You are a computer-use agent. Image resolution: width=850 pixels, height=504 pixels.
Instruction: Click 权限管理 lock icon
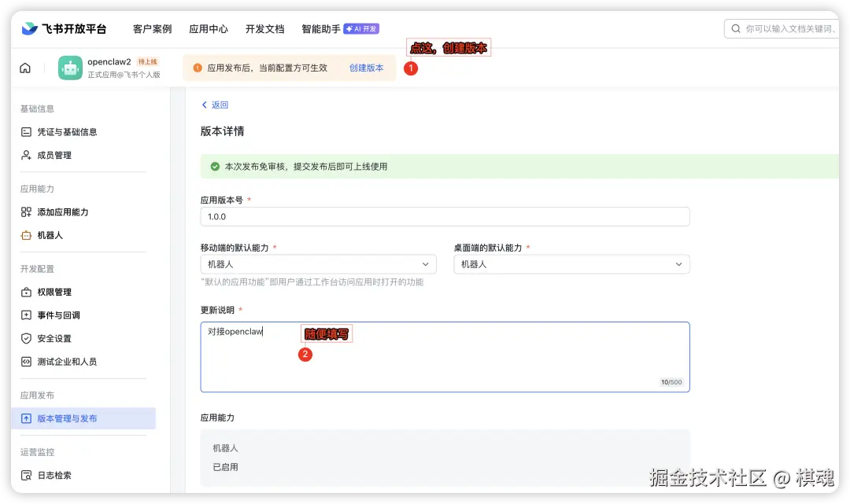[26, 292]
